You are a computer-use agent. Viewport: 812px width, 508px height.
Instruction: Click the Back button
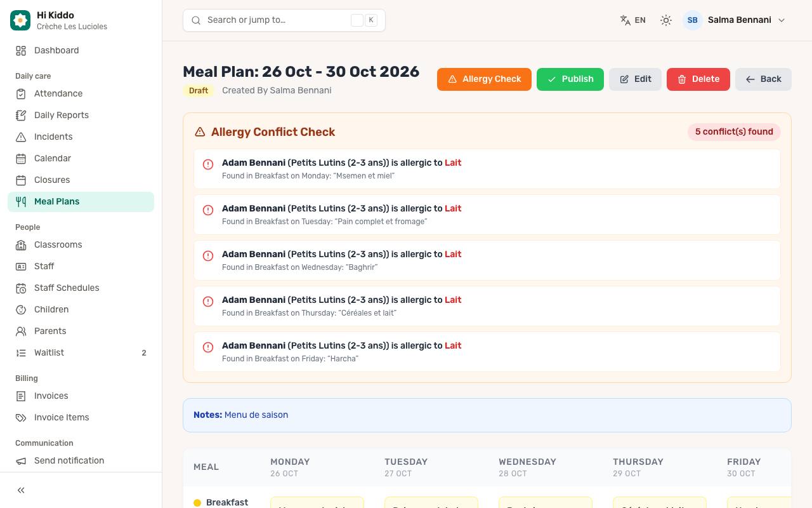763,79
